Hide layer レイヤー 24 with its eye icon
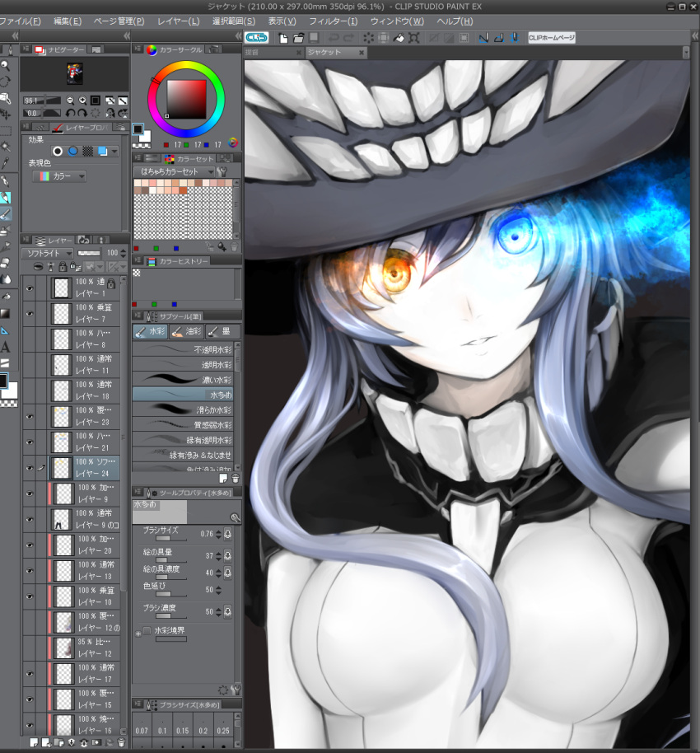The width and height of the screenshot is (700, 753). [x=30, y=468]
